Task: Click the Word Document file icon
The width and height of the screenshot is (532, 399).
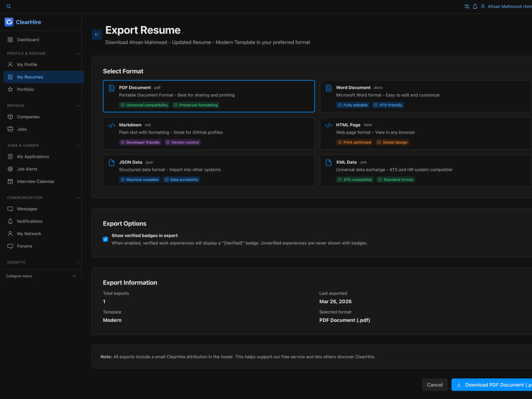Action: (328, 88)
